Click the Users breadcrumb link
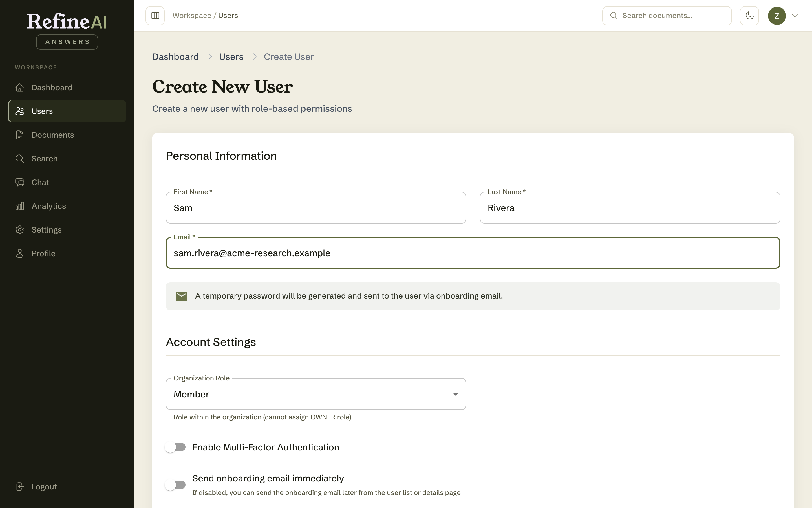Screen dimensions: 812x508 [231, 57]
